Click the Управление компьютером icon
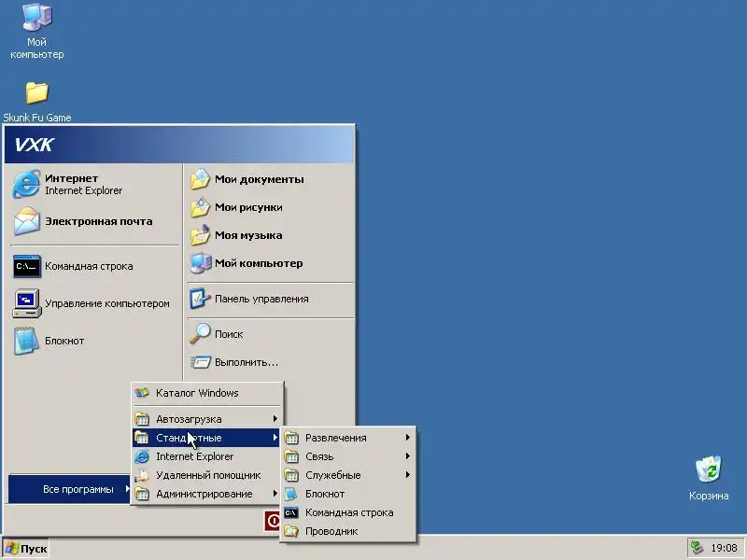Viewport: 747px width, 560px height. pos(27,303)
